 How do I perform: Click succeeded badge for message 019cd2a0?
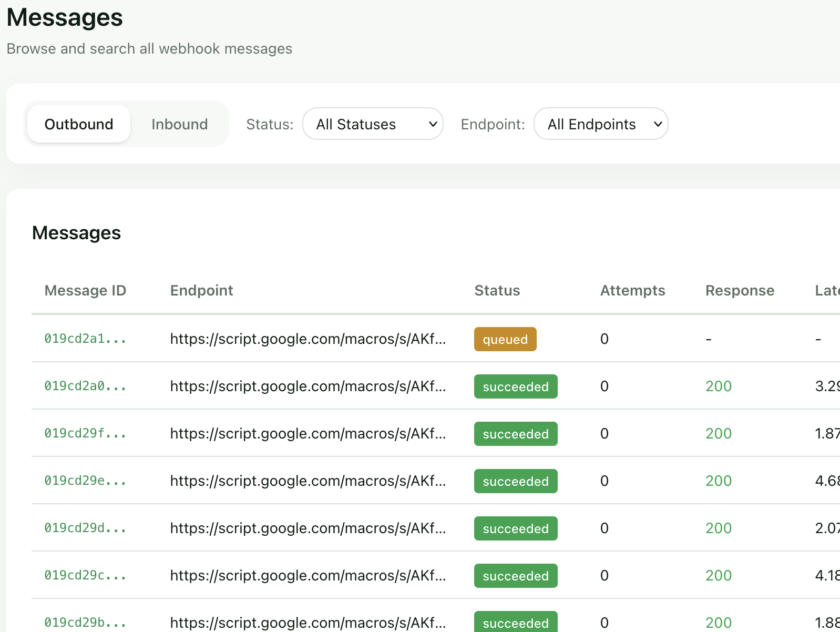pyautogui.click(x=515, y=386)
